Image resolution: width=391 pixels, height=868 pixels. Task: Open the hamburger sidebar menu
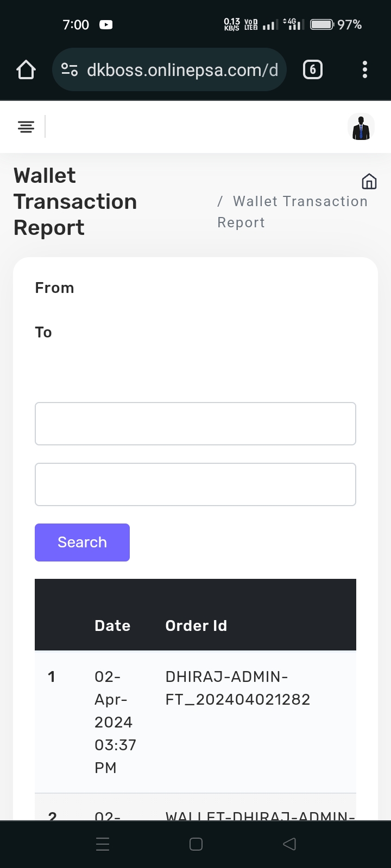tap(26, 127)
